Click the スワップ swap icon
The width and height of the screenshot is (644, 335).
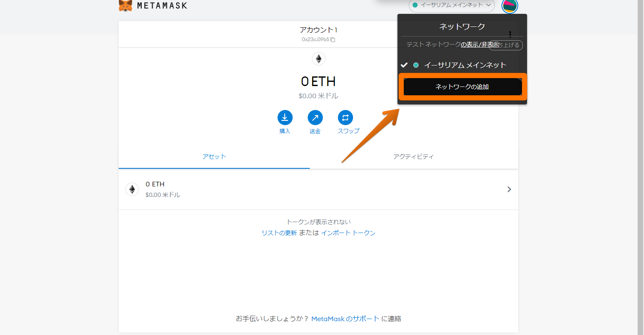(345, 118)
